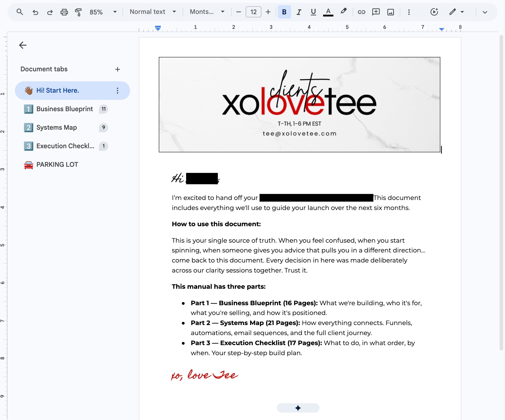Click the xolovetee header banner image
505x420 pixels.
299,104
